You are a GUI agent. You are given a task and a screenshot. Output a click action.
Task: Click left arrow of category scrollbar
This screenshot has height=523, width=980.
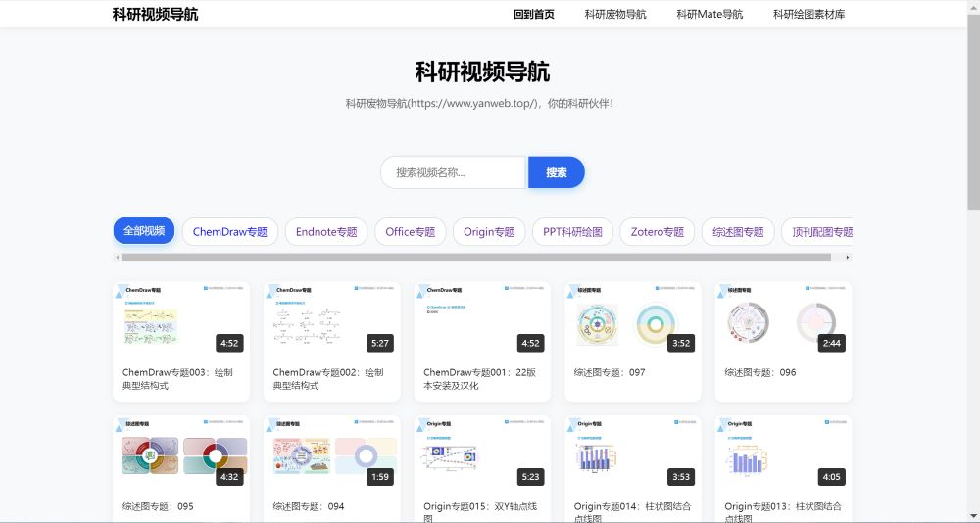point(117,258)
